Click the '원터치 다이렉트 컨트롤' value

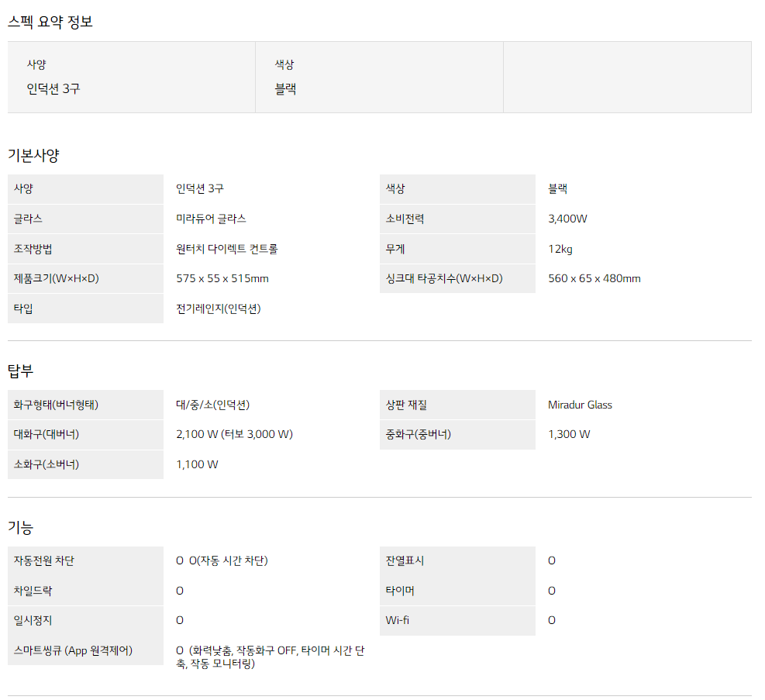coord(227,249)
